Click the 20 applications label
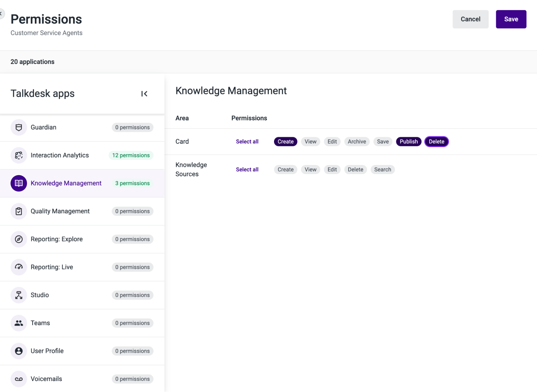The image size is (537, 392). (33, 62)
